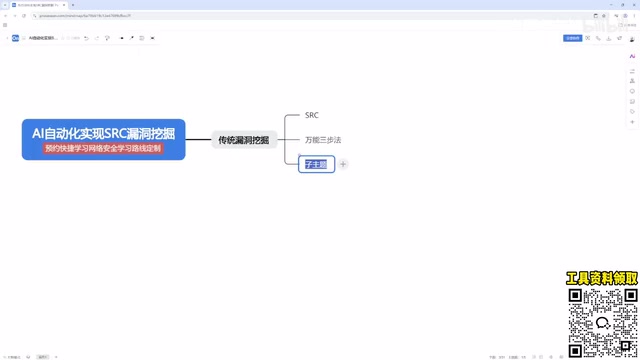Add child topic with plus button
The width and height of the screenshot is (640, 360).
tap(343, 164)
